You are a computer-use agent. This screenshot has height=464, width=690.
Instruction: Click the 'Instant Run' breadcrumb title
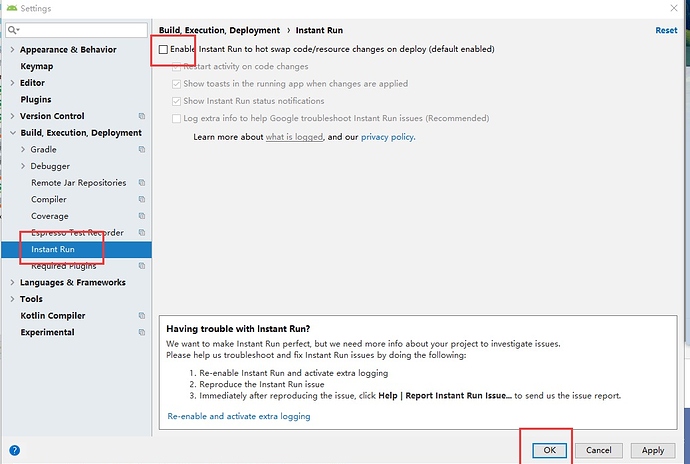click(319, 30)
